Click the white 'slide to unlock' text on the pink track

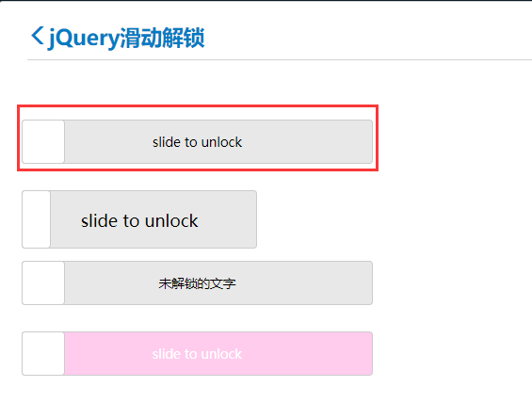point(197,354)
